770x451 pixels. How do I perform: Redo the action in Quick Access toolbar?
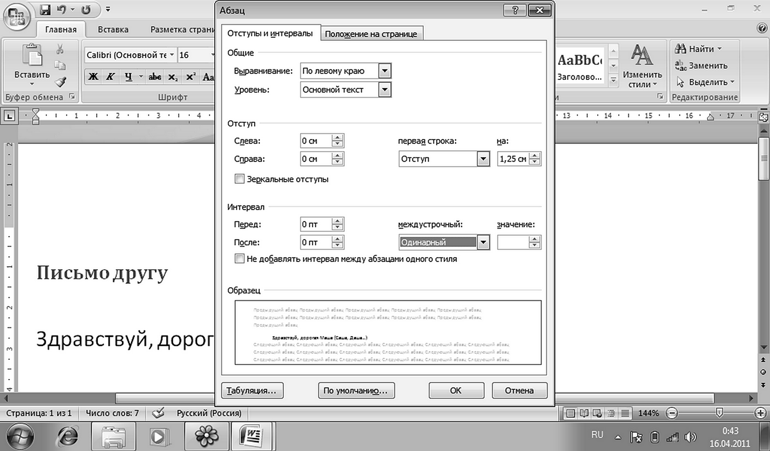tap(86, 9)
